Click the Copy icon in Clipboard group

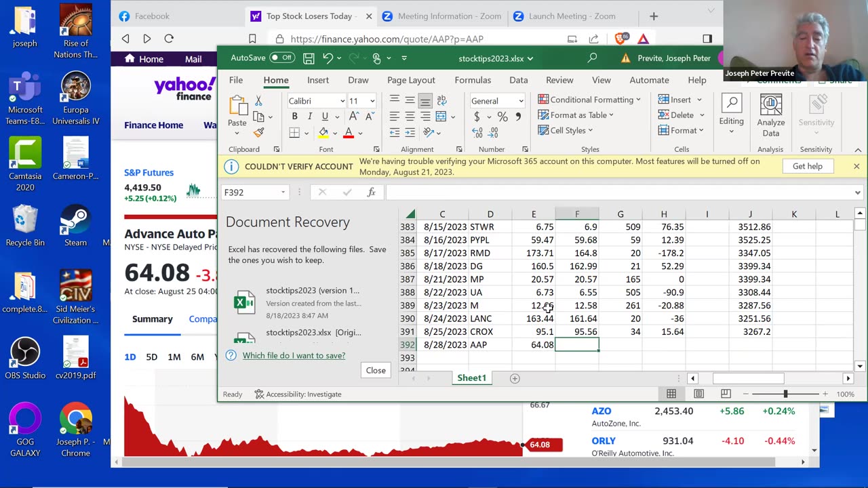(x=258, y=117)
